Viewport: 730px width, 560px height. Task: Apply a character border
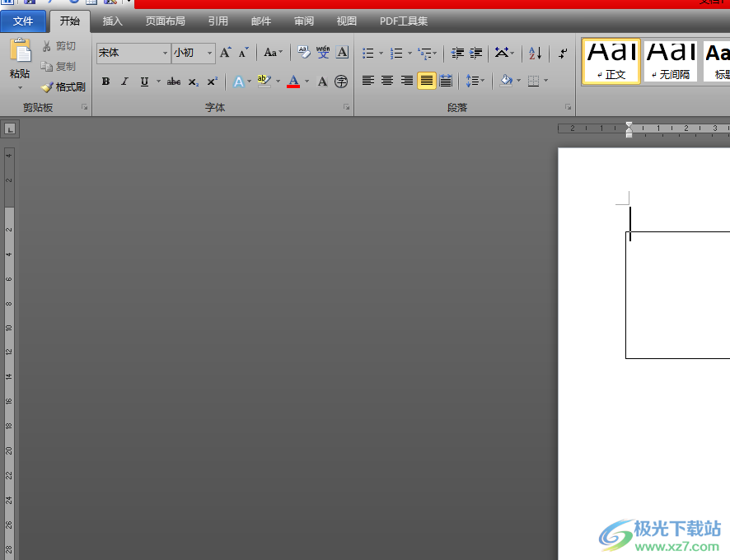click(342, 53)
